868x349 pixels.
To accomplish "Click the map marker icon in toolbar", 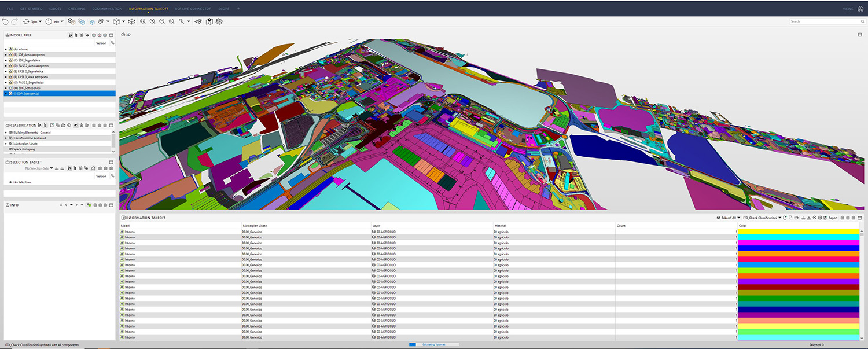I will pos(209,21).
